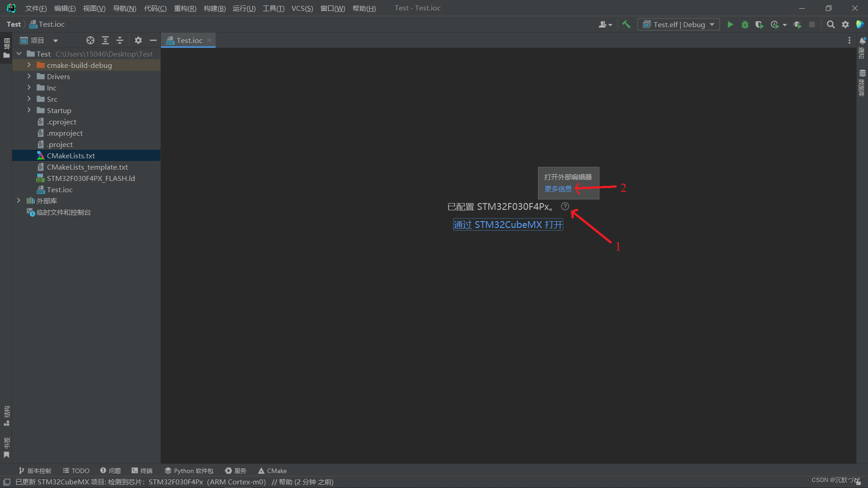
Task: Open 终端 terminal tool window
Action: [x=142, y=471]
